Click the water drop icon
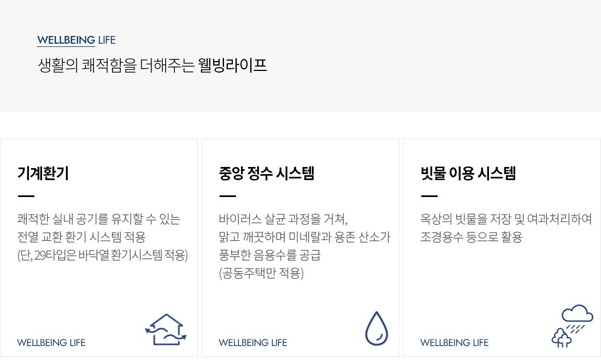The height and width of the screenshot is (364, 601). pos(376,329)
